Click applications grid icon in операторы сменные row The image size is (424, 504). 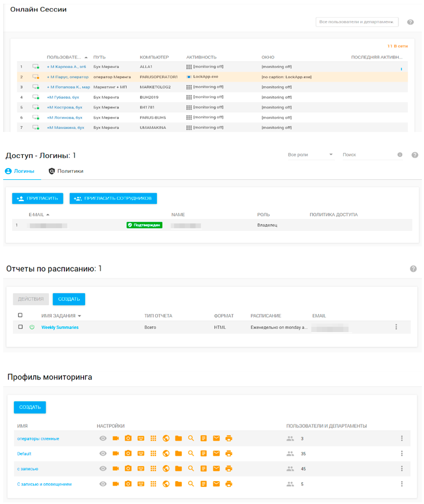[153, 438]
